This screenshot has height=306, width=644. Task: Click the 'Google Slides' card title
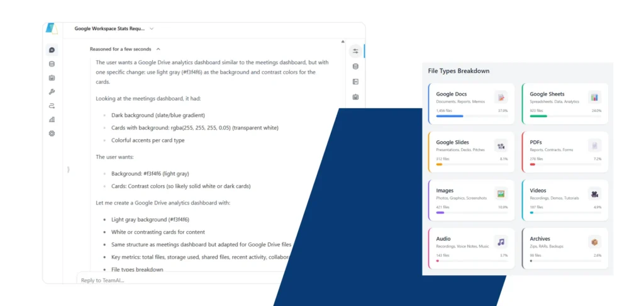coord(453,142)
